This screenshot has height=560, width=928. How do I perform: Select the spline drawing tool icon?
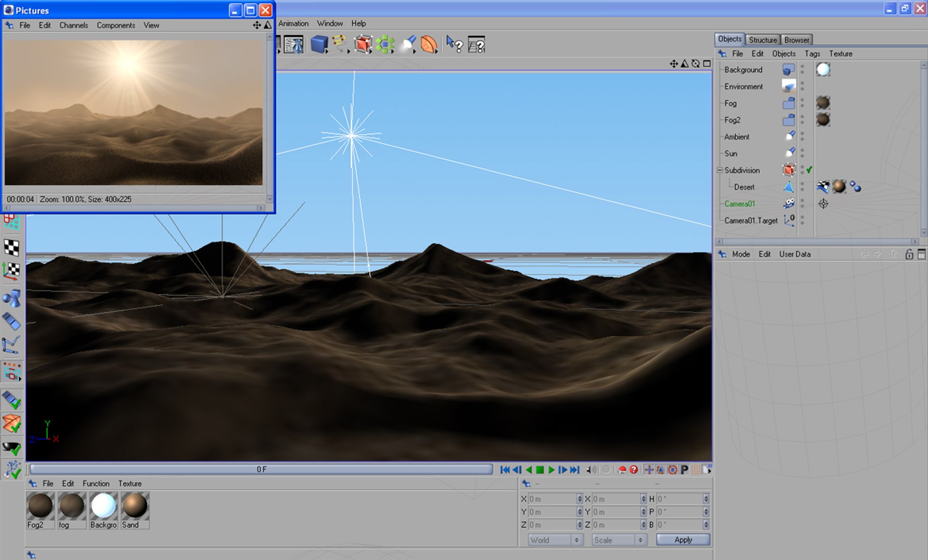click(x=340, y=44)
